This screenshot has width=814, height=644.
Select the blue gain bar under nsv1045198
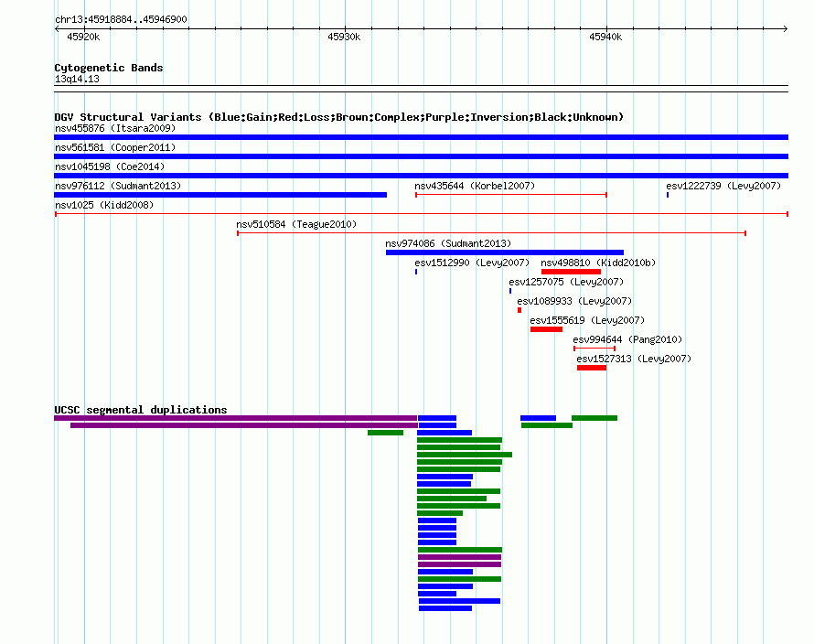click(421, 176)
